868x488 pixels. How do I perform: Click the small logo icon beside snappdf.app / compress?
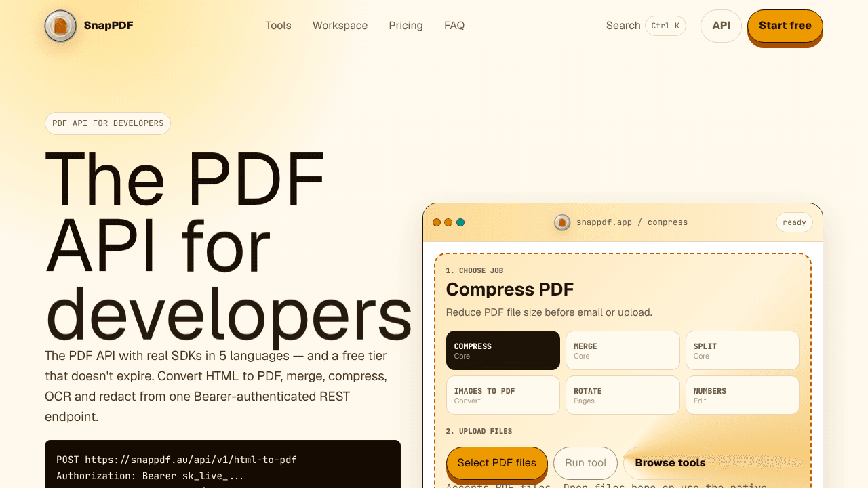[x=562, y=222]
